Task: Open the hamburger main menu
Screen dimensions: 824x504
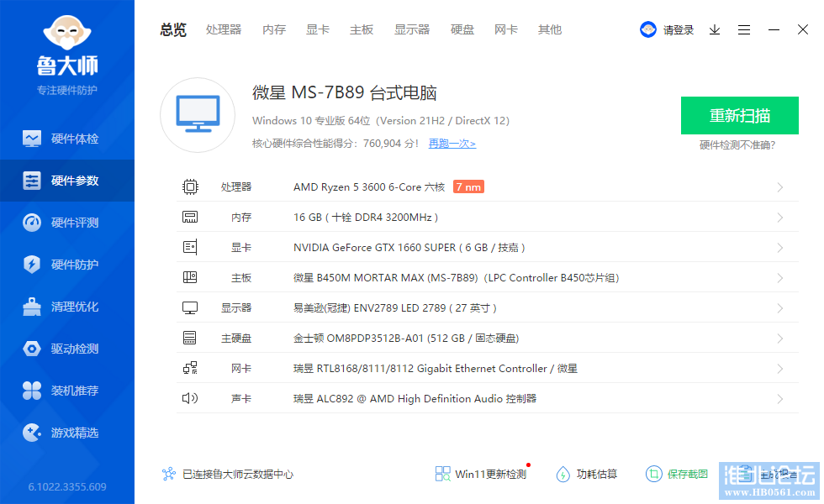Action: pyautogui.click(x=743, y=30)
